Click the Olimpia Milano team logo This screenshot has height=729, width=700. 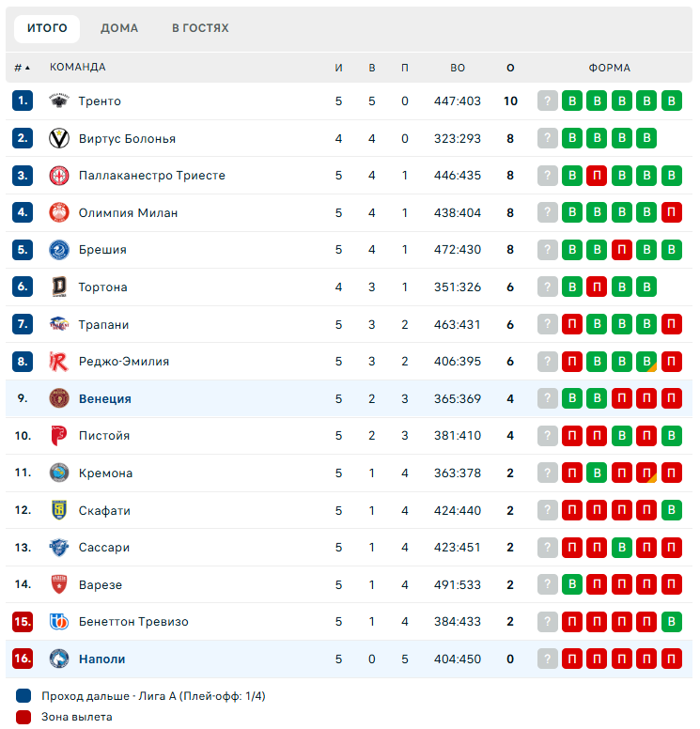59,212
